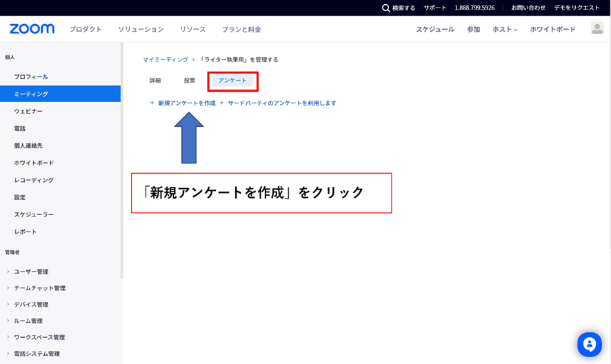Select ミーティング in sidebar

(61, 94)
